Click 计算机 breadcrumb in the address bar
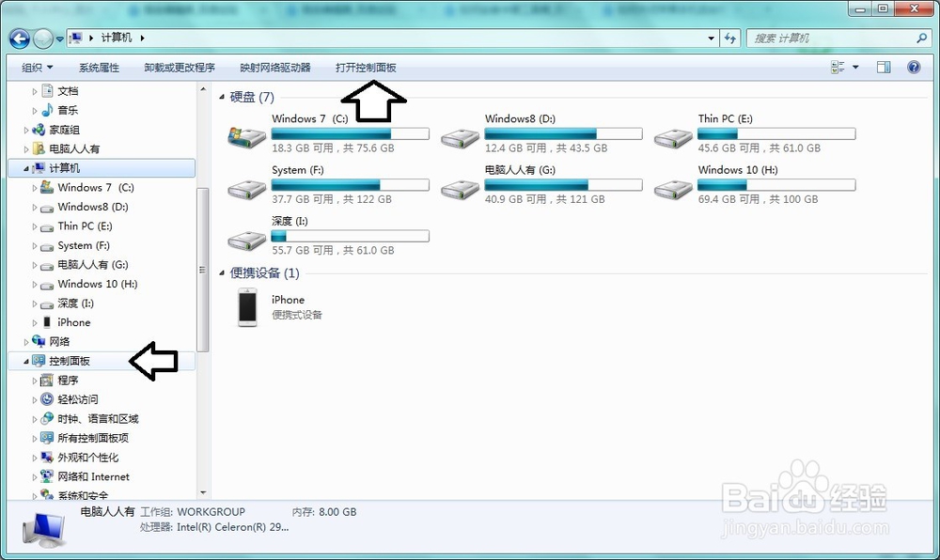940x560 pixels. tap(117, 38)
